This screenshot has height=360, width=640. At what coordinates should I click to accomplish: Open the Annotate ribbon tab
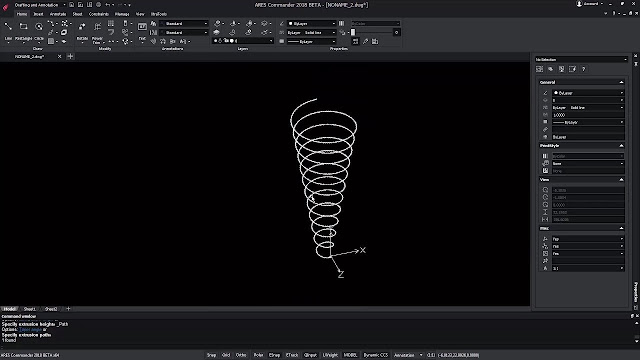coord(58,14)
